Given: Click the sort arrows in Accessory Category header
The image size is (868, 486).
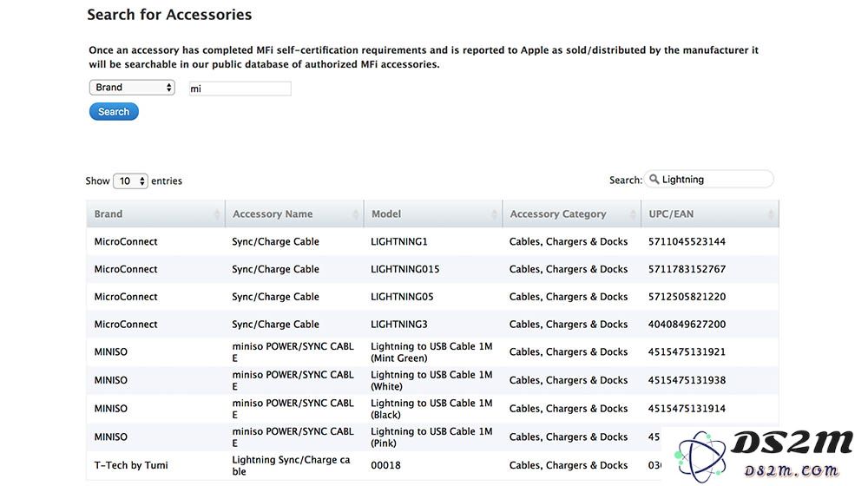Looking at the screenshot, I should (633, 214).
